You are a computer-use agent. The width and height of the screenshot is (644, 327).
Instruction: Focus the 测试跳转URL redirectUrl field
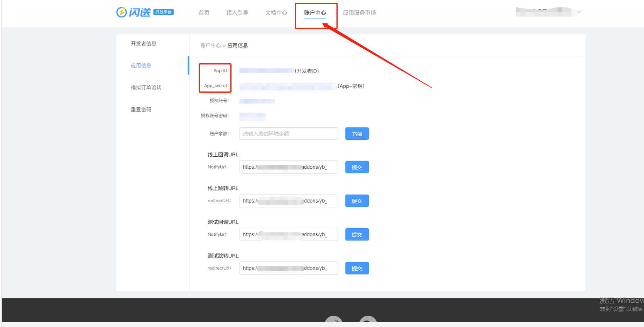289,268
